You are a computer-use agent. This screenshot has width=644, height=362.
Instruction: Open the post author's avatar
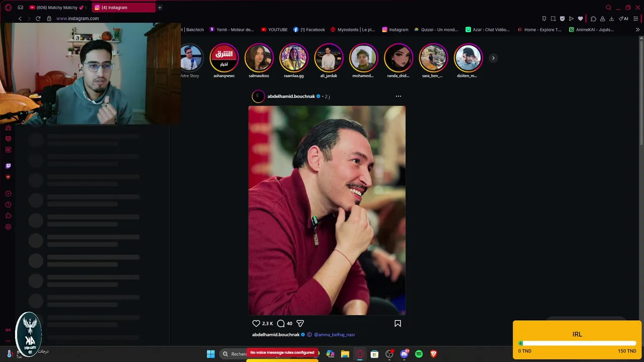(258, 96)
